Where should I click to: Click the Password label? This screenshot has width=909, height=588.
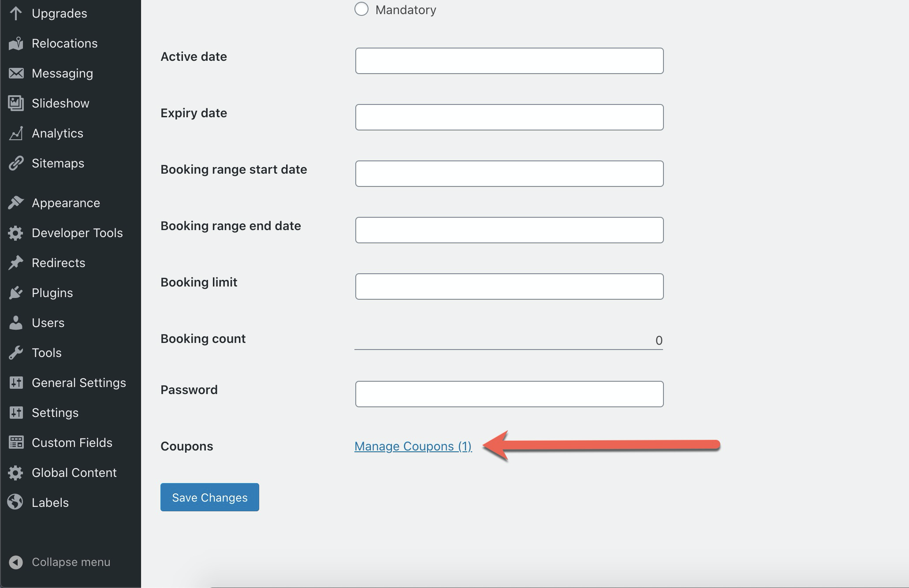[189, 390]
